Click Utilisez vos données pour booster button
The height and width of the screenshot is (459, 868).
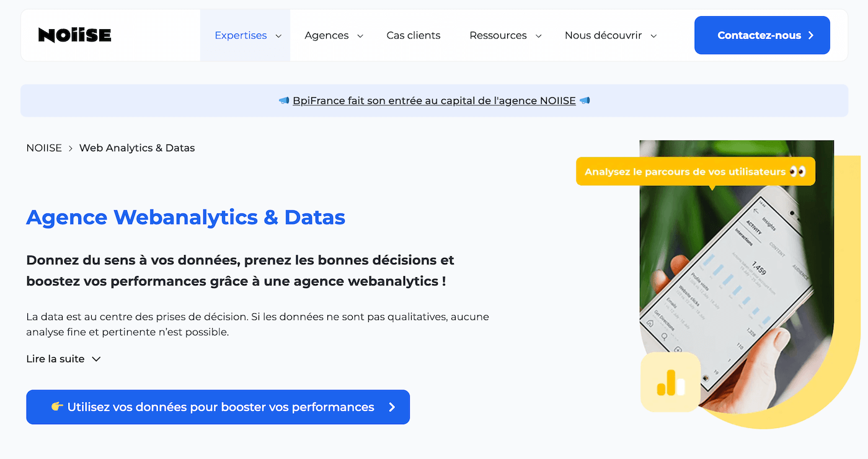pyautogui.click(x=218, y=407)
